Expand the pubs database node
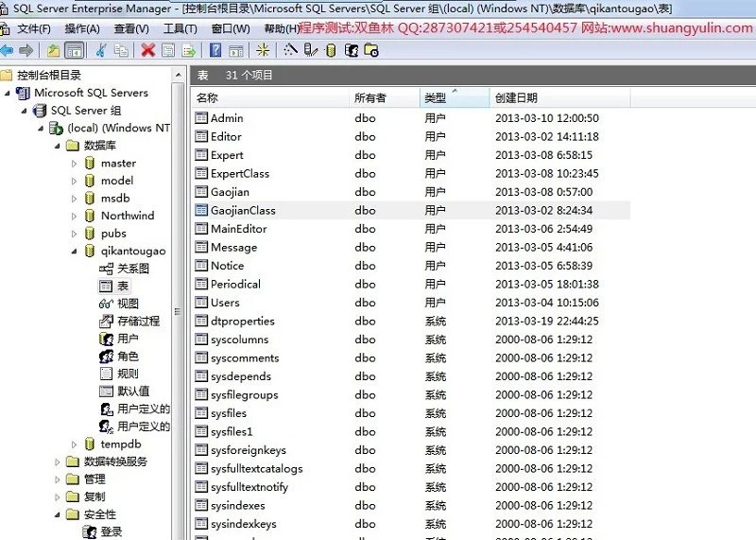This screenshot has width=756, height=540. pos(74,234)
